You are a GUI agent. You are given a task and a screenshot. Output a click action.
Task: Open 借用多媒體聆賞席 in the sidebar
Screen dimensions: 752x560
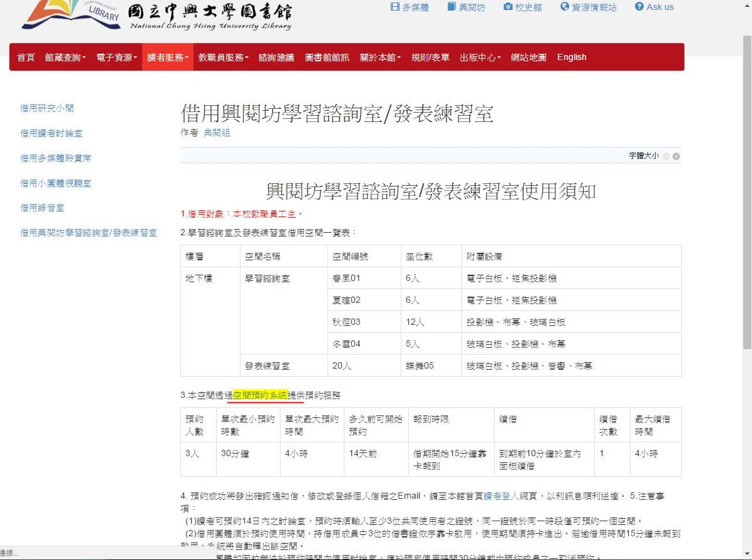click(x=56, y=158)
